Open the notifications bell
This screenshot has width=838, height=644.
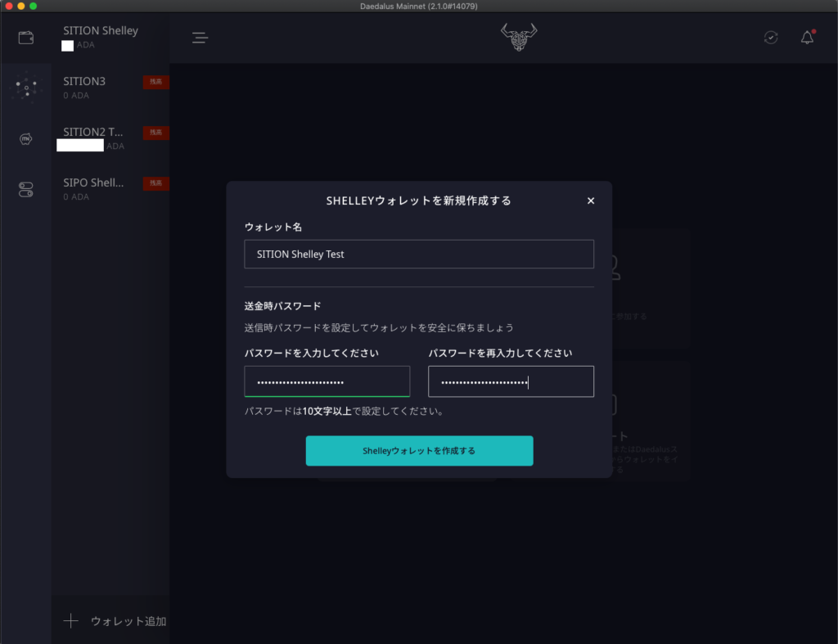tap(807, 38)
